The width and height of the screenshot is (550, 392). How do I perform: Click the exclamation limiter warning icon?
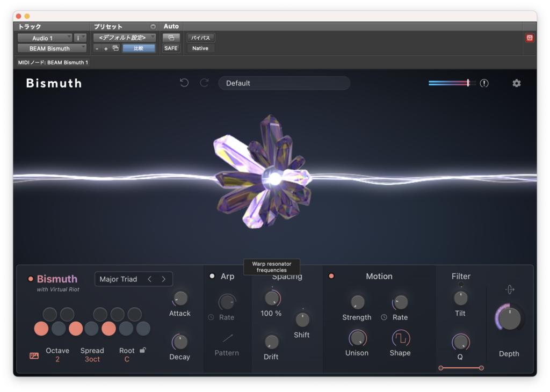484,83
